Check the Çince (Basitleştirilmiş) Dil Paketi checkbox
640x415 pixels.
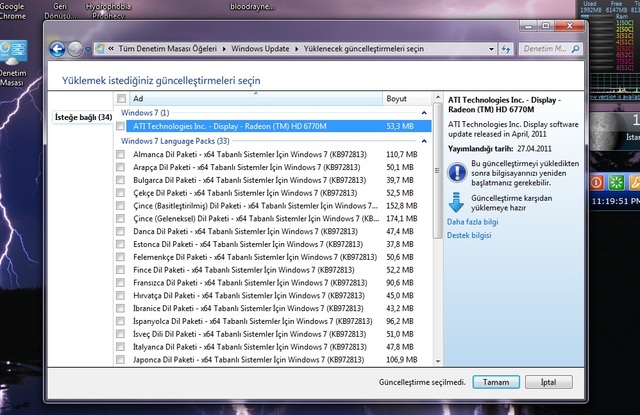pyautogui.click(x=120, y=206)
